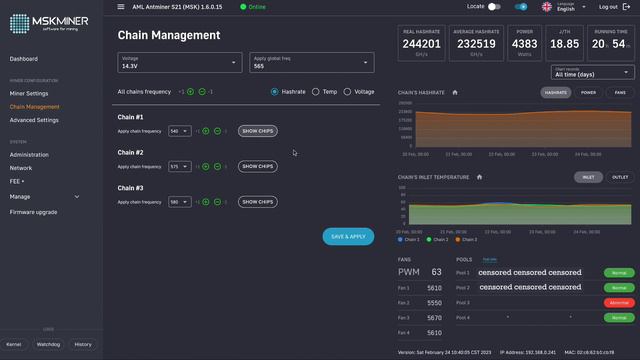The height and width of the screenshot is (360, 640).
Task: Switch temperature chart to INLET
Action: click(x=588, y=177)
